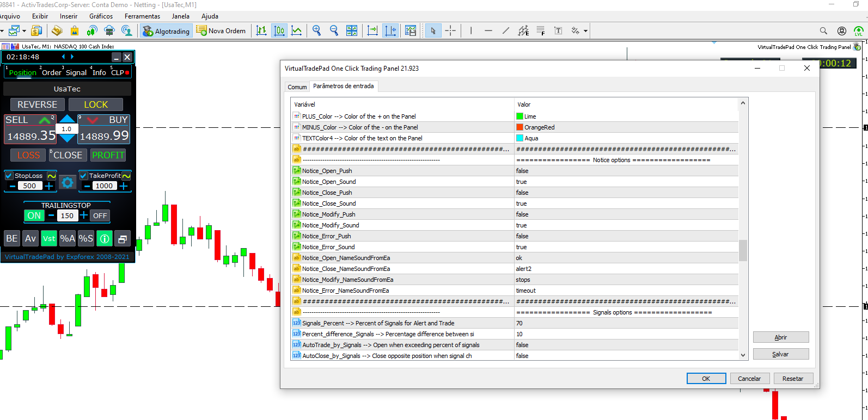Screen dimensions: 868x420
Task: Click OK in the parameters dialog
Action: (706, 379)
